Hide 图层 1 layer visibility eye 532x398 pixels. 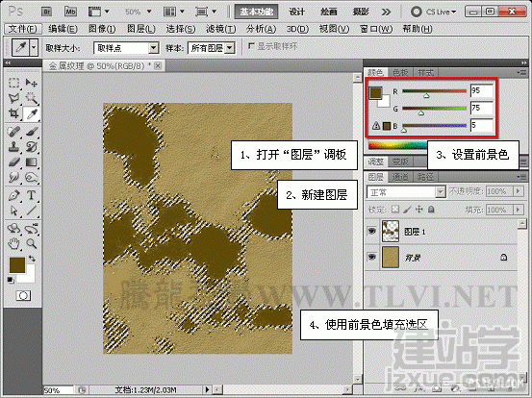click(x=372, y=232)
